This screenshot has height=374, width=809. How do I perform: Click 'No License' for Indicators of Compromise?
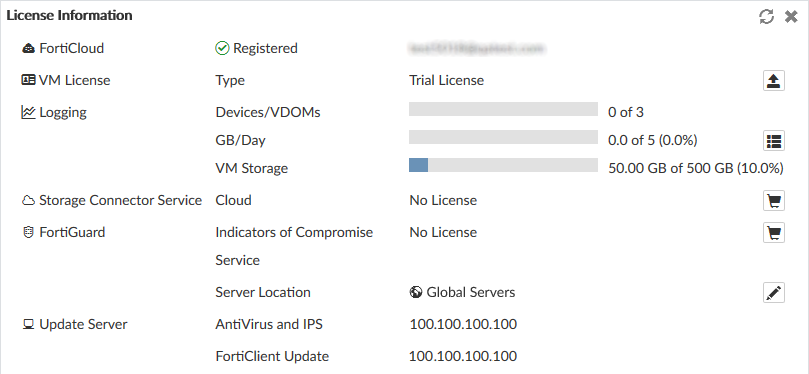pyautogui.click(x=443, y=232)
